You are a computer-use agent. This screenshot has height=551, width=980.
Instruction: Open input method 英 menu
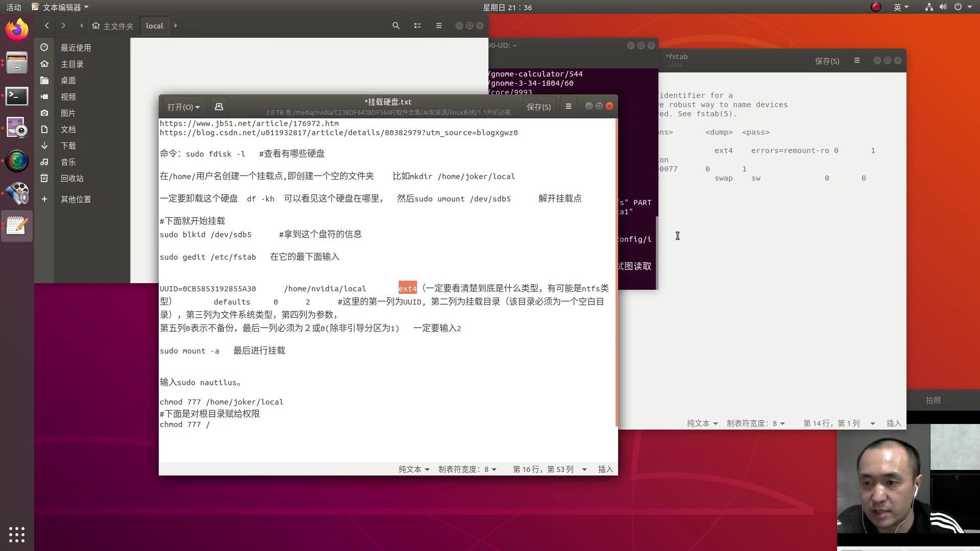[901, 7]
